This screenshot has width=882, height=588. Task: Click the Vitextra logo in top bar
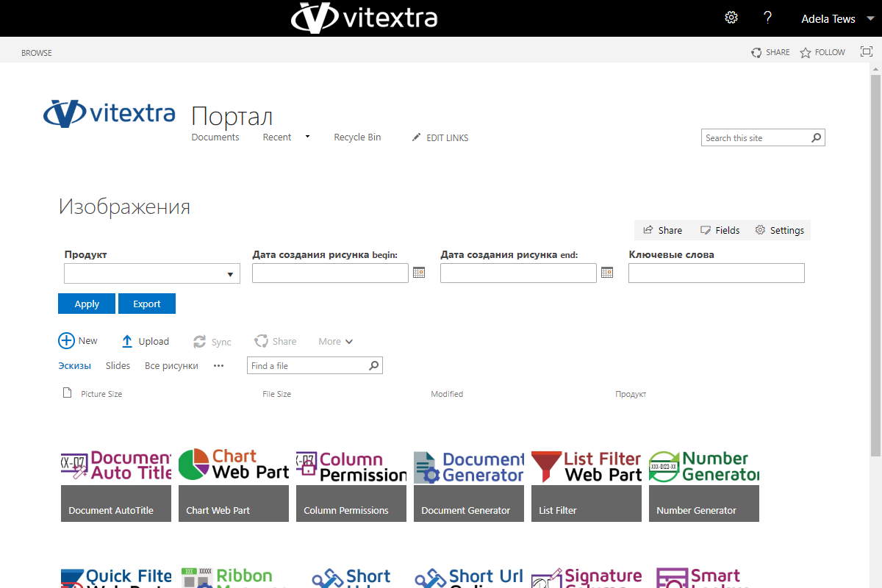(x=365, y=18)
